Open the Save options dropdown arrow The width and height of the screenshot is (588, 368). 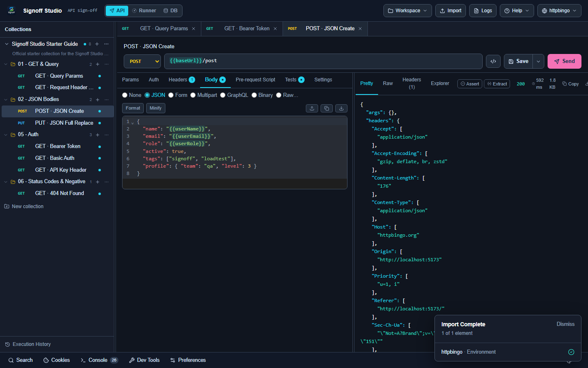coord(539,61)
